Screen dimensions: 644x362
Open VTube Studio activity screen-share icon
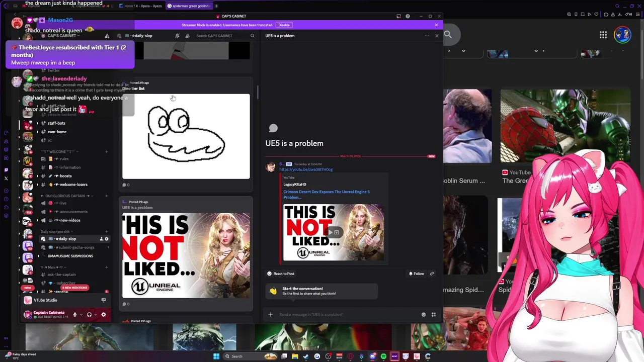103,300
